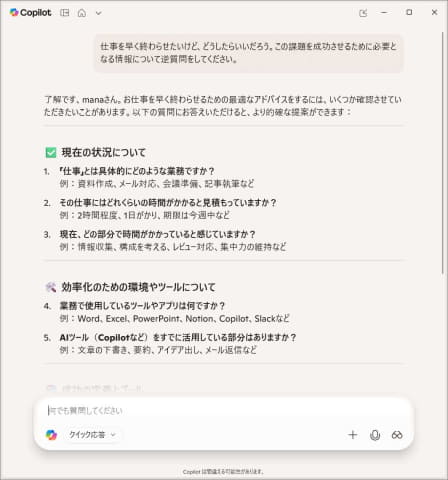Toggle the sidebar panel icon
448x480 pixels.
[x=64, y=13]
